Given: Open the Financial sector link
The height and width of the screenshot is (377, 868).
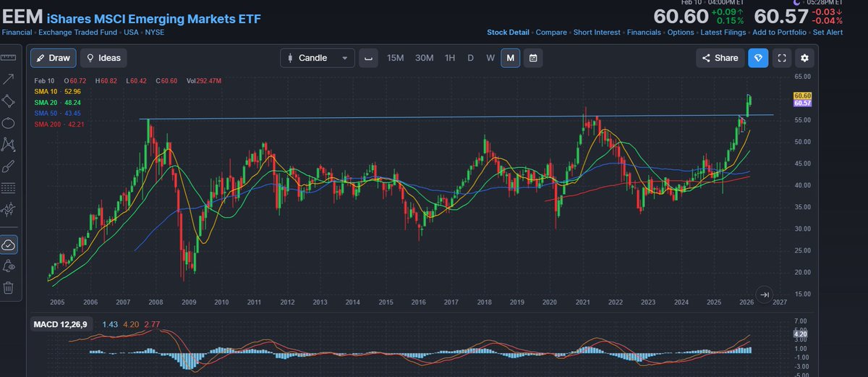Looking at the screenshot, I should (x=17, y=32).
